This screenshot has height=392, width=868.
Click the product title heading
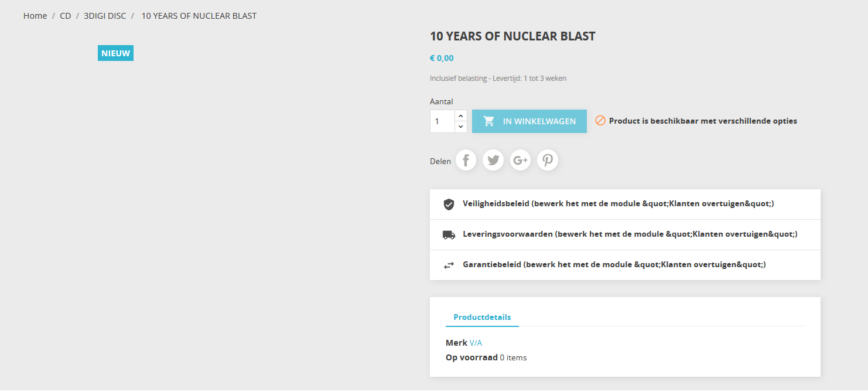click(512, 36)
